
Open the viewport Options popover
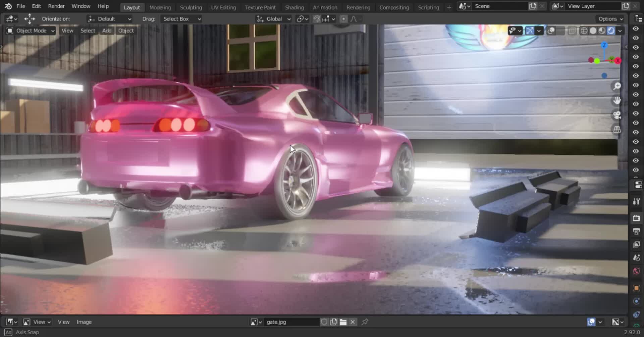click(x=610, y=19)
